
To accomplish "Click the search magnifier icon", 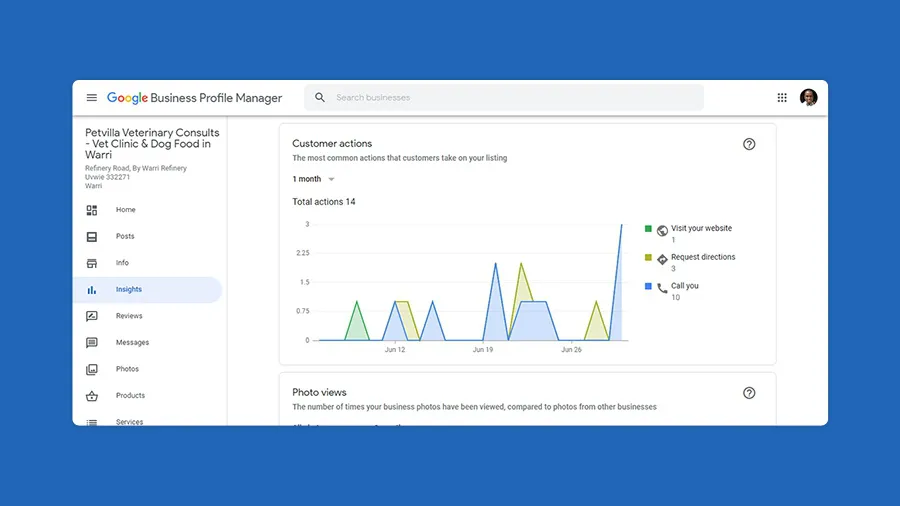I will [x=320, y=98].
